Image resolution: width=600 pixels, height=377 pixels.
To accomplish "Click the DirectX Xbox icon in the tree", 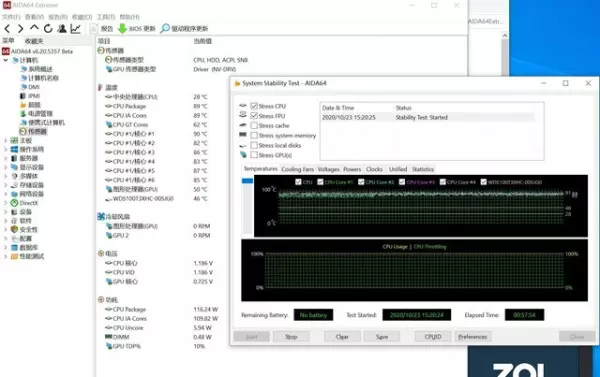I will [x=14, y=203].
